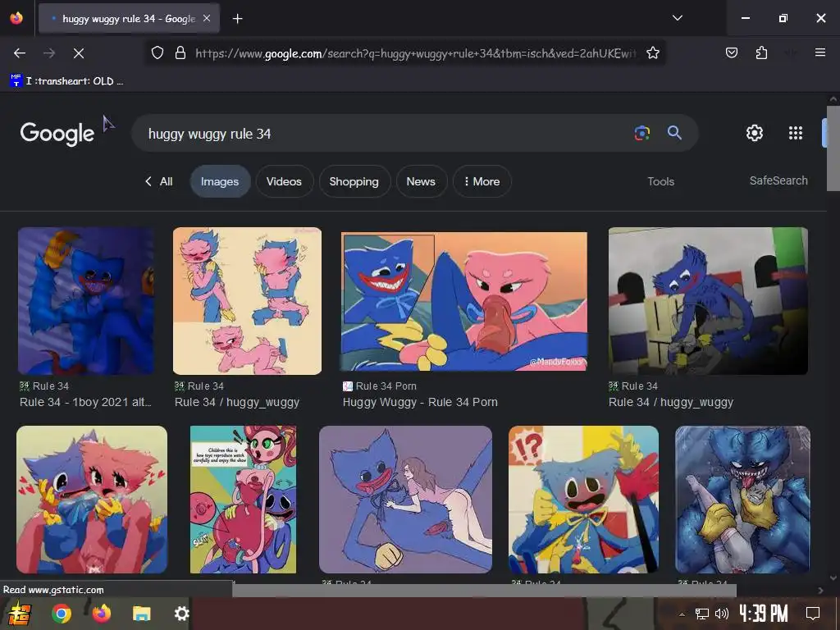The height and width of the screenshot is (630, 840).
Task: Go back with the browser back arrow
Action: click(x=20, y=53)
